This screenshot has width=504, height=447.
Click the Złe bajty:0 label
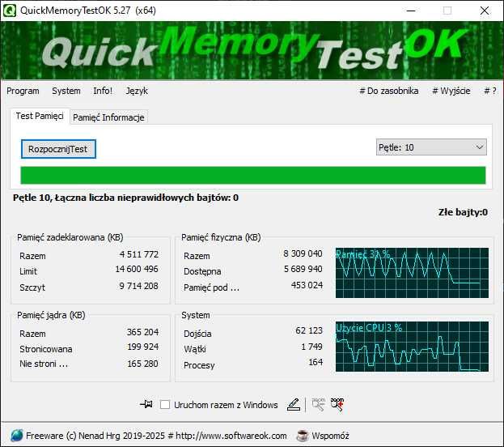[x=463, y=212]
